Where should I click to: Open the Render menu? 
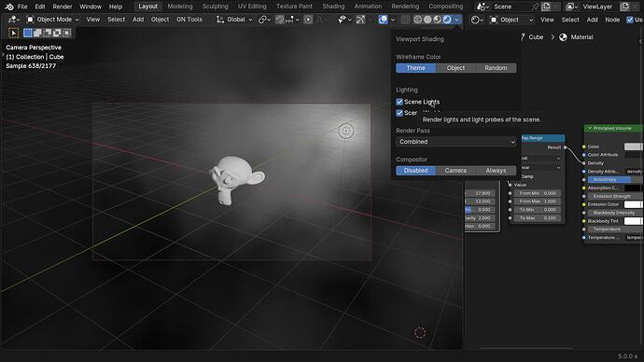(x=62, y=7)
